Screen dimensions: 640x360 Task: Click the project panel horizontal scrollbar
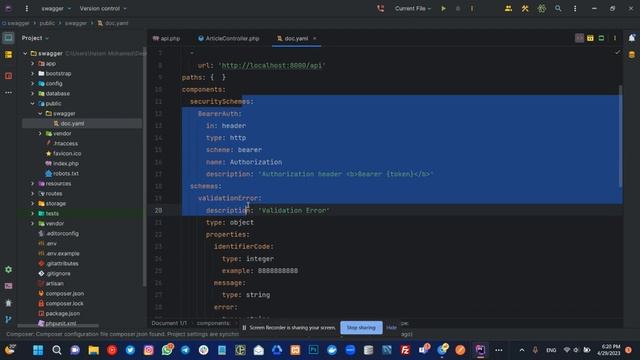pos(58,326)
